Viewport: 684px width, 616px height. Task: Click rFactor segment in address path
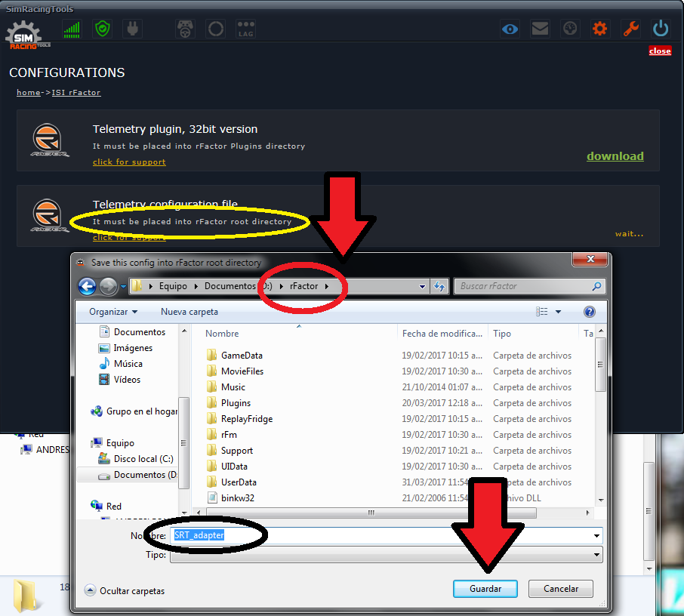(303, 286)
